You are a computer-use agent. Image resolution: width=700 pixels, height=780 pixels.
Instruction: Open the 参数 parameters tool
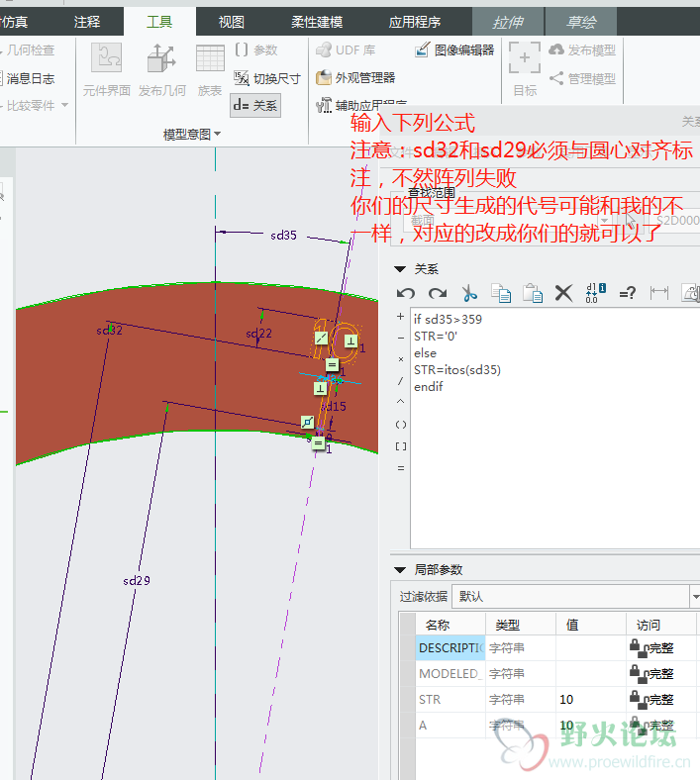coord(255,50)
